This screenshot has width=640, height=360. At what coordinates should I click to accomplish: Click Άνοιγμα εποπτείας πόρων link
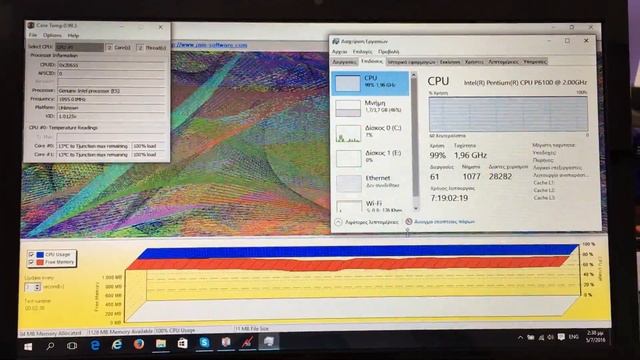click(x=444, y=222)
